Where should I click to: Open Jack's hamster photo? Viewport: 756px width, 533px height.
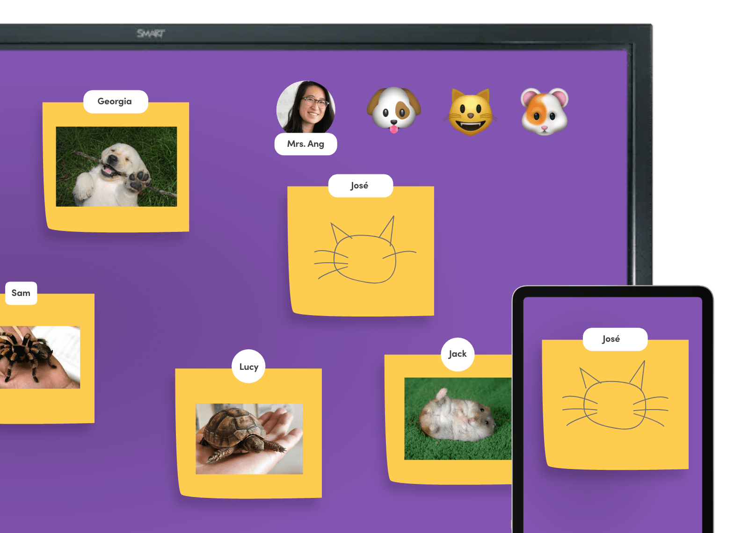pos(458,418)
